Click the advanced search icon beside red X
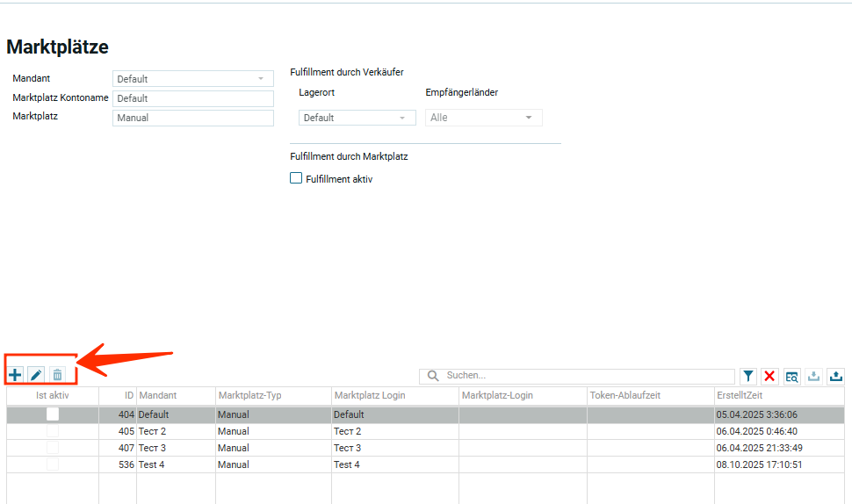 (791, 376)
